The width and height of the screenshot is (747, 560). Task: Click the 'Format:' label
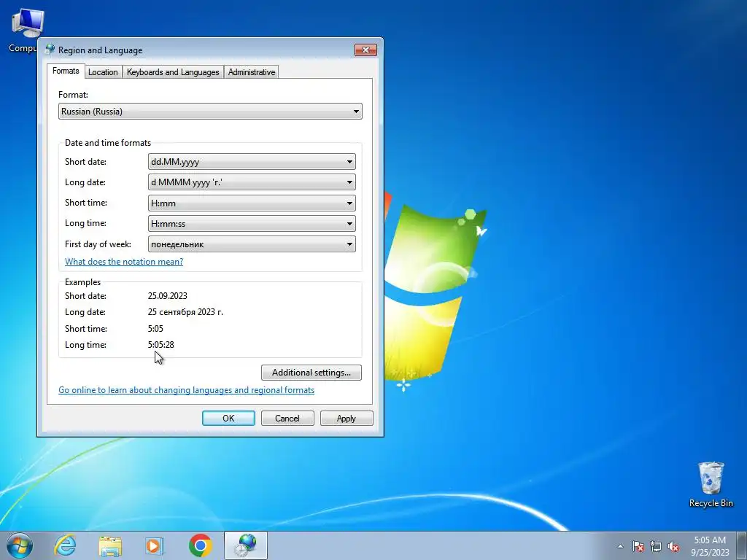point(73,95)
